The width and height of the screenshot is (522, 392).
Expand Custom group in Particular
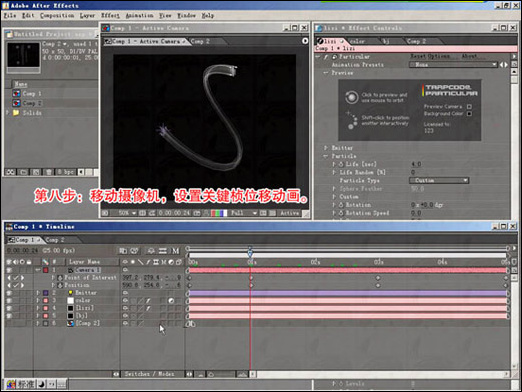point(334,197)
